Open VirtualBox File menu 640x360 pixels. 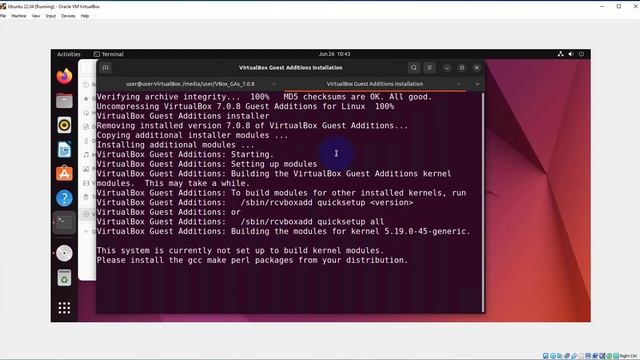tap(3, 16)
